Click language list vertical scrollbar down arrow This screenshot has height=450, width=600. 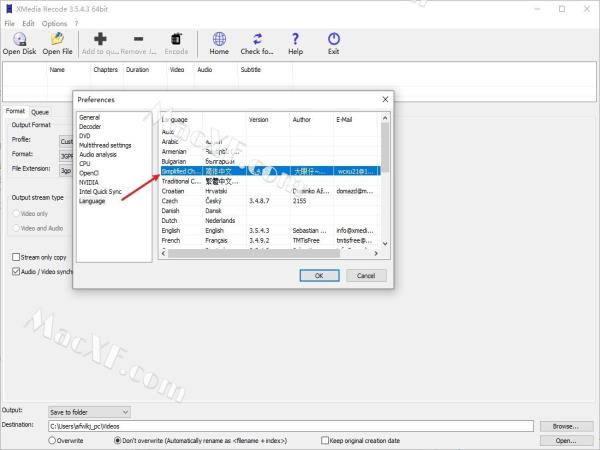pyautogui.click(x=385, y=244)
